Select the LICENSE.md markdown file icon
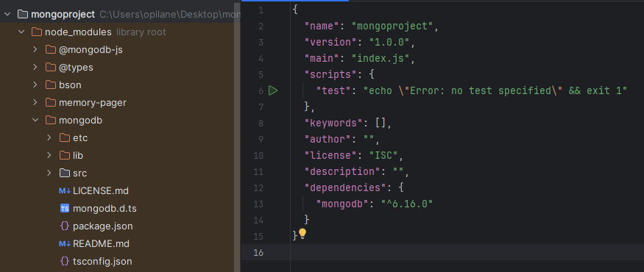 [x=65, y=191]
